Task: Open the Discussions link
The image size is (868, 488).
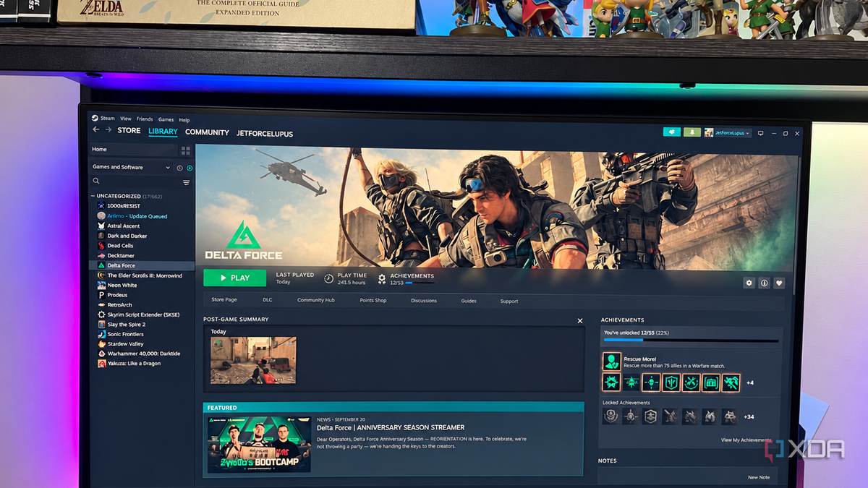Action: pos(424,300)
